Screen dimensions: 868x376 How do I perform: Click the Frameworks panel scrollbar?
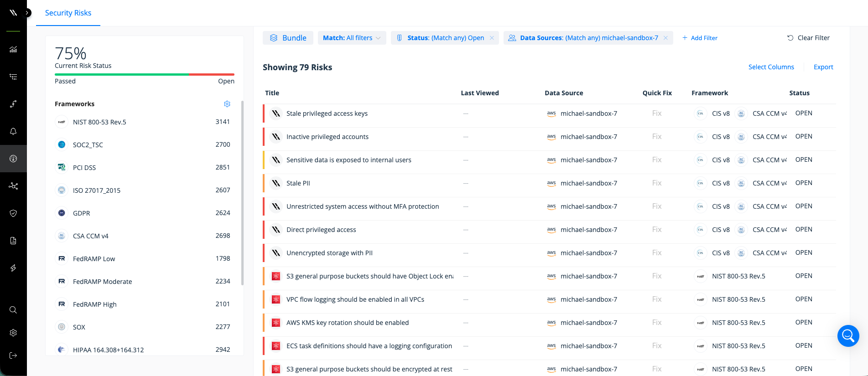[x=242, y=193]
